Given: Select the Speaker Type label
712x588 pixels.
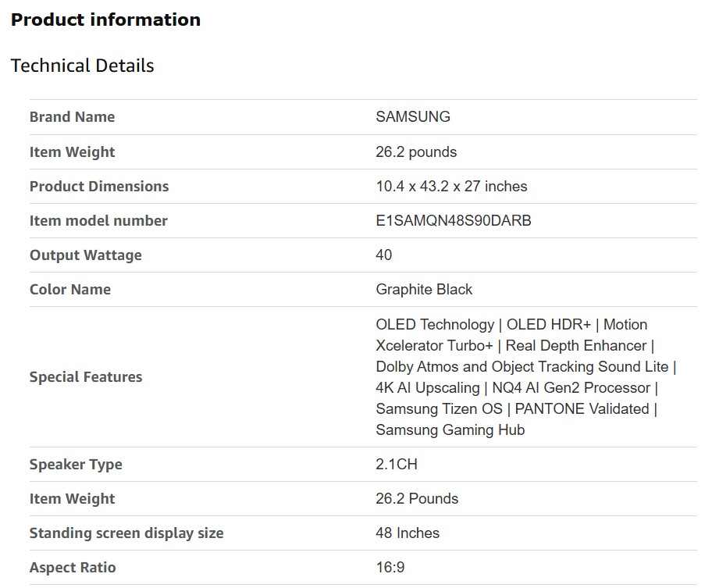Looking at the screenshot, I should pos(76,465).
